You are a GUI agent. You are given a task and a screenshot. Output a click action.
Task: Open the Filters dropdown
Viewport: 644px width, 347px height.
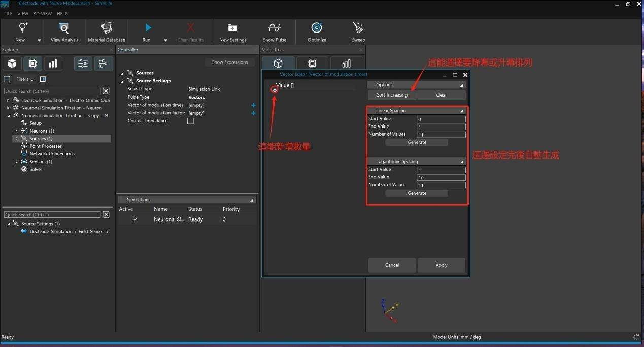pos(25,79)
